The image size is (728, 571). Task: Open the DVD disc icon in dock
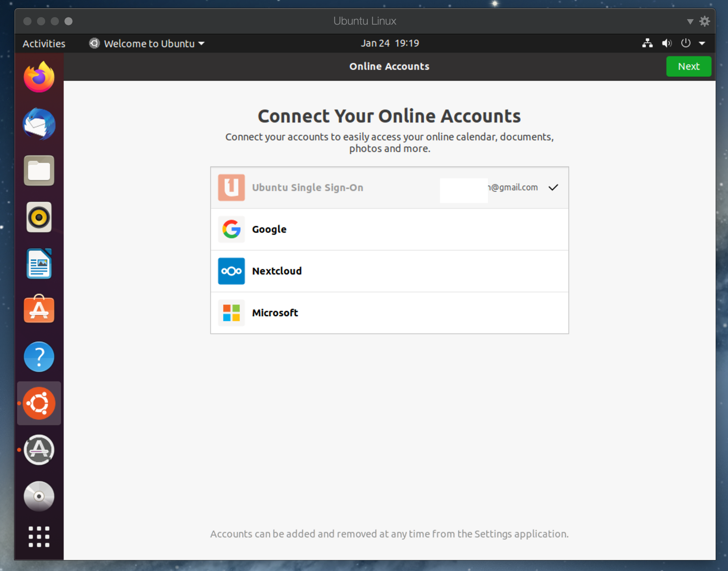pyautogui.click(x=39, y=496)
